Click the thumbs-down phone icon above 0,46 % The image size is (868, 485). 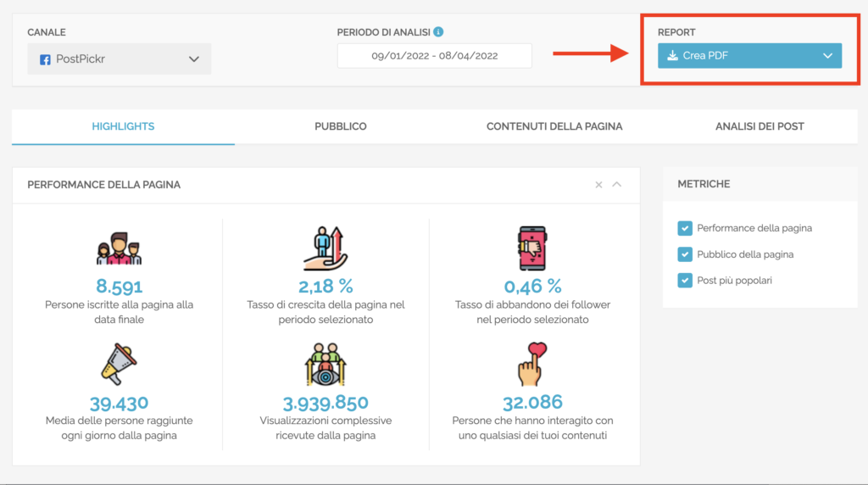pos(532,248)
